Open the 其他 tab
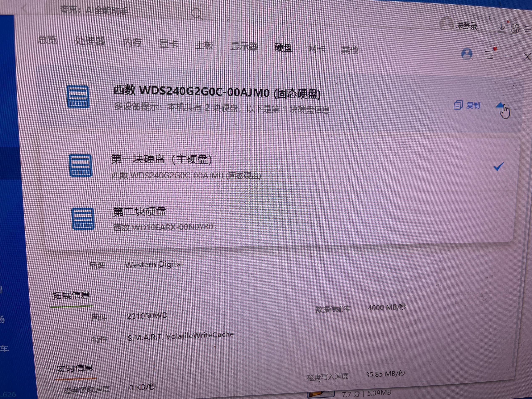532x399 pixels. tap(349, 50)
